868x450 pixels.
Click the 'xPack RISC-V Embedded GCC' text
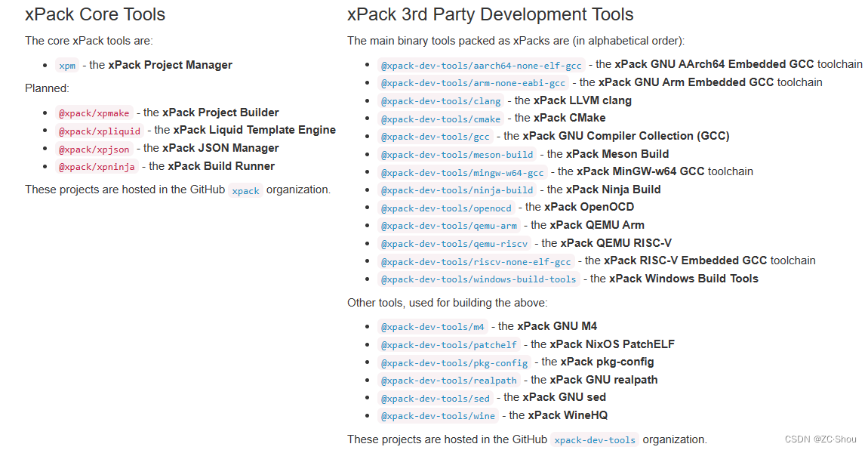[x=685, y=260]
